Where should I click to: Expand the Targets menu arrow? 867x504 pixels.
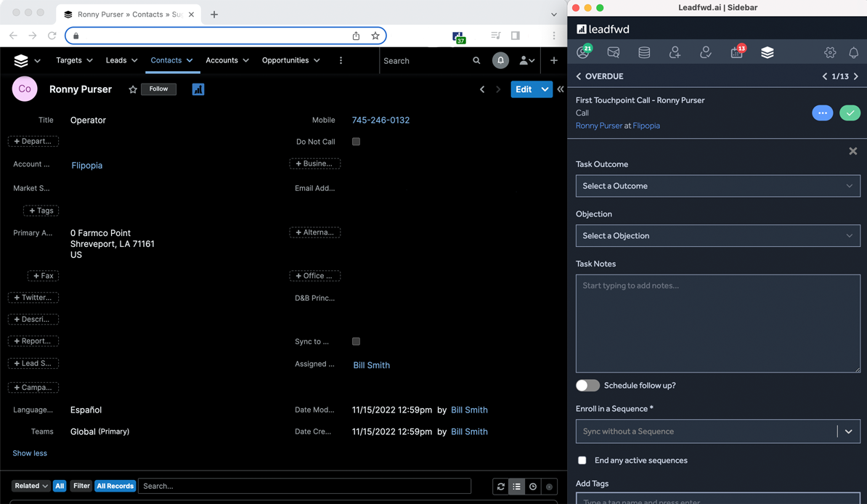(89, 60)
